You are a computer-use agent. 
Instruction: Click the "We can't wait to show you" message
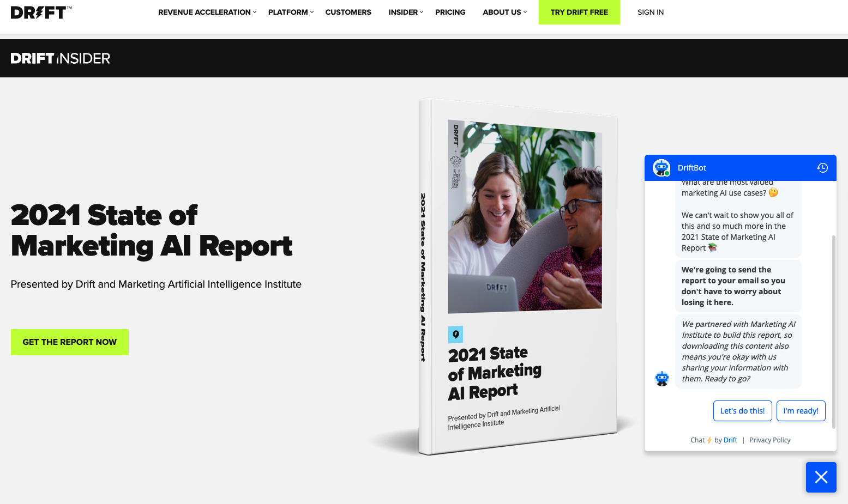pyautogui.click(x=738, y=232)
